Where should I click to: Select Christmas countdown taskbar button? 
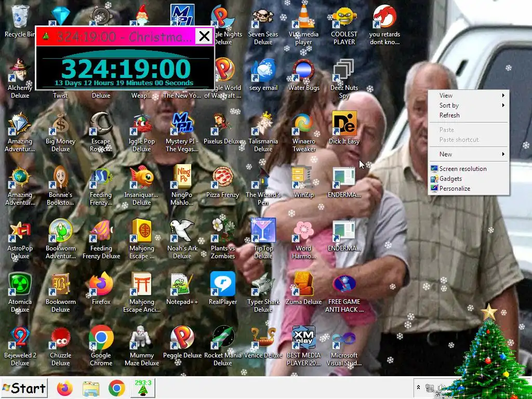coord(143,388)
